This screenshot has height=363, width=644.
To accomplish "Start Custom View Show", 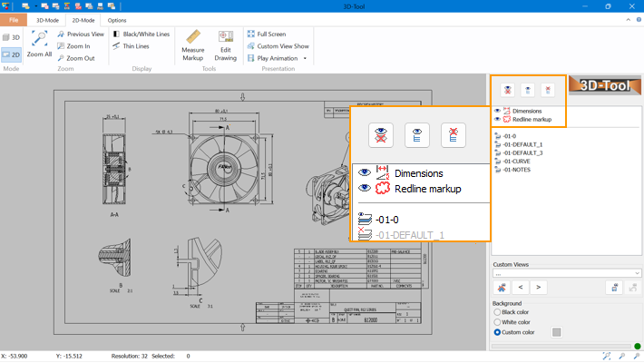I will click(x=278, y=46).
